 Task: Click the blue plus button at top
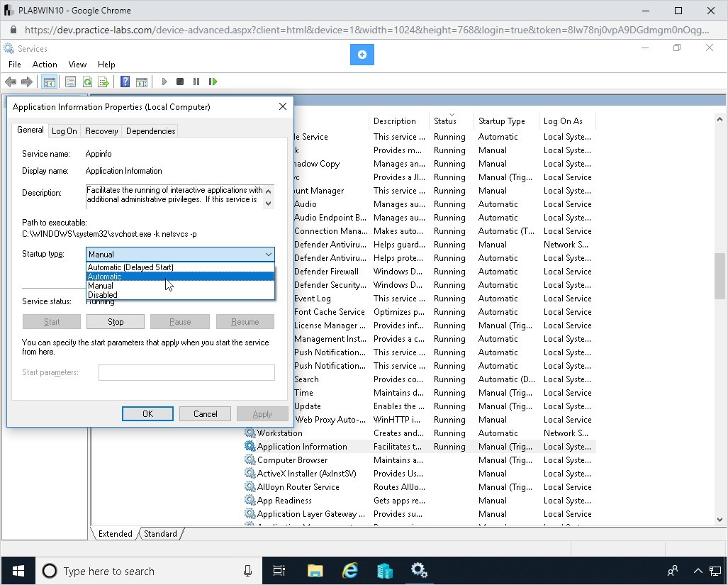pyautogui.click(x=362, y=55)
